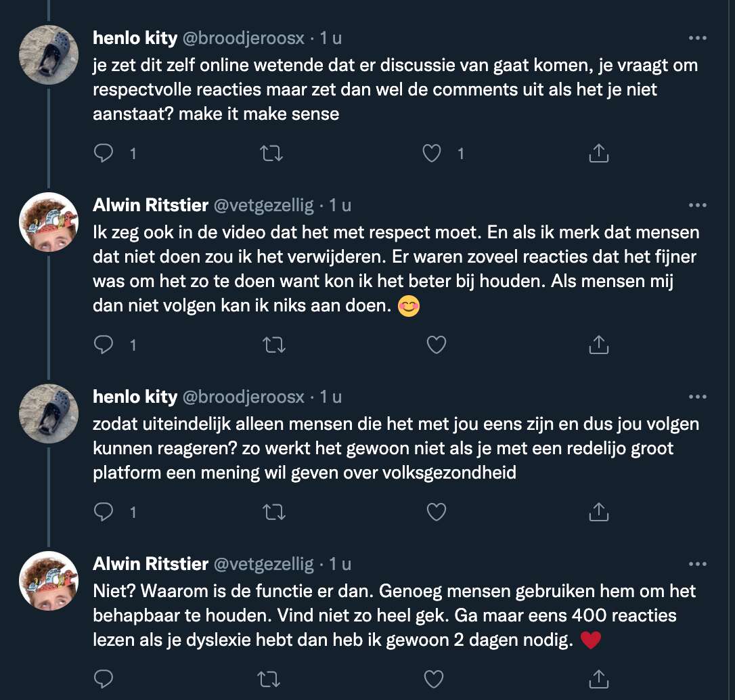Like Alwin's tweet ending with smiley emoji

click(x=437, y=345)
